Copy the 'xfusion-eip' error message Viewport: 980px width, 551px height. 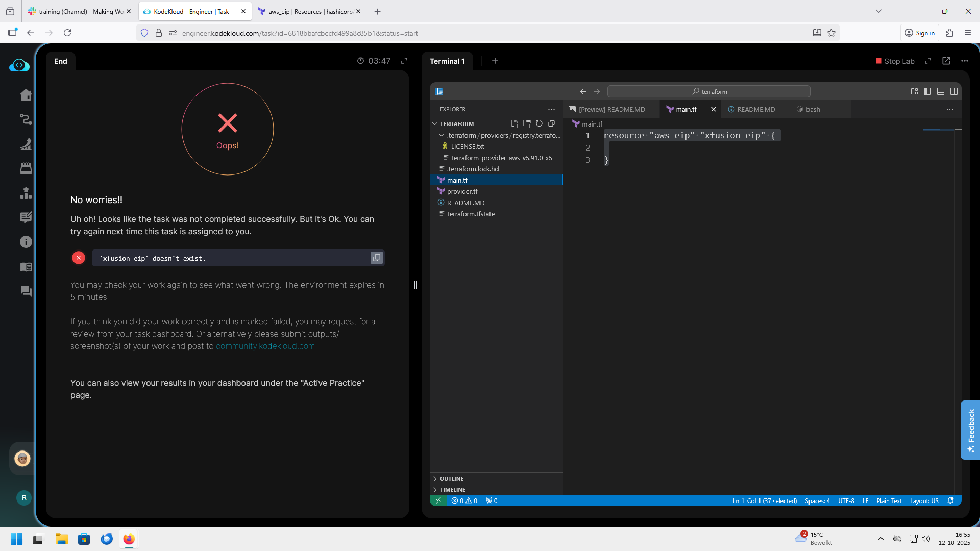click(x=377, y=258)
